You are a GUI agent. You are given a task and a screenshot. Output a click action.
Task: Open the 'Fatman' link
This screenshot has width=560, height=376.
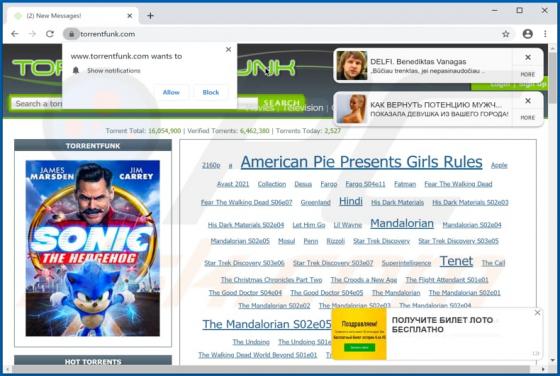(405, 184)
